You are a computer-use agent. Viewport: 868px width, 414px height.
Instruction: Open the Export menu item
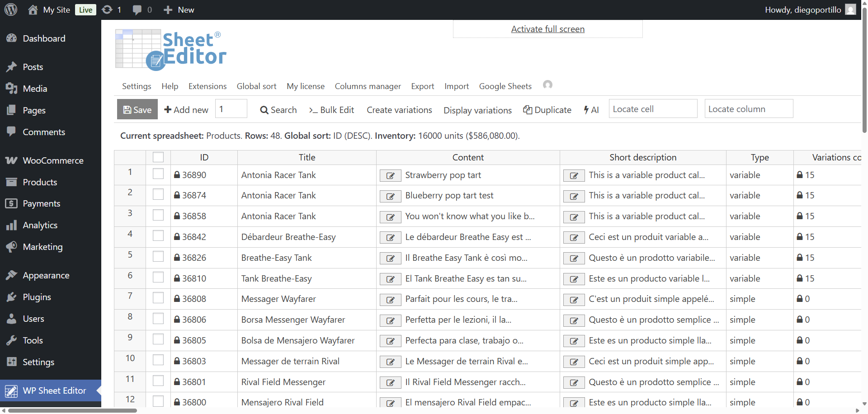click(x=422, y=86)
